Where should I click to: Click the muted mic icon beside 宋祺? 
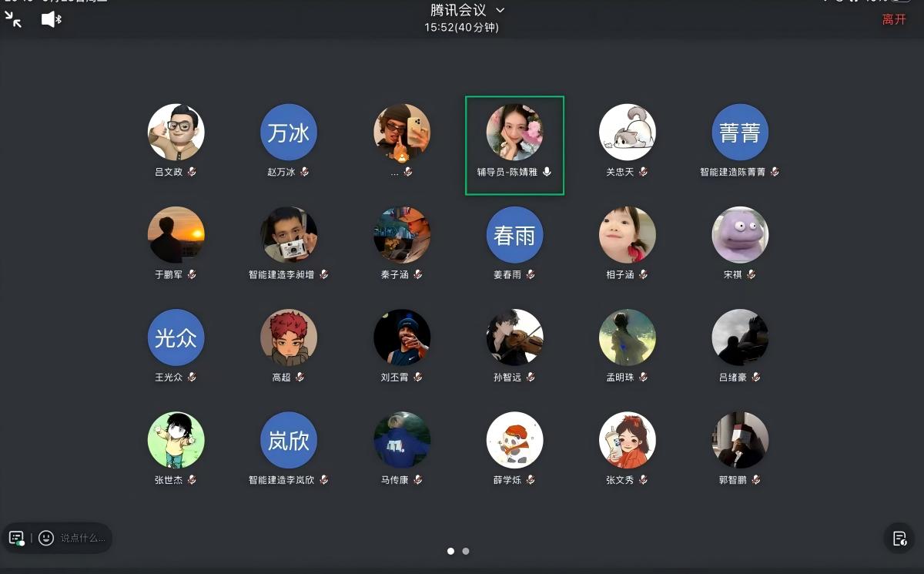pyautogui.click(x=751, y=274)
